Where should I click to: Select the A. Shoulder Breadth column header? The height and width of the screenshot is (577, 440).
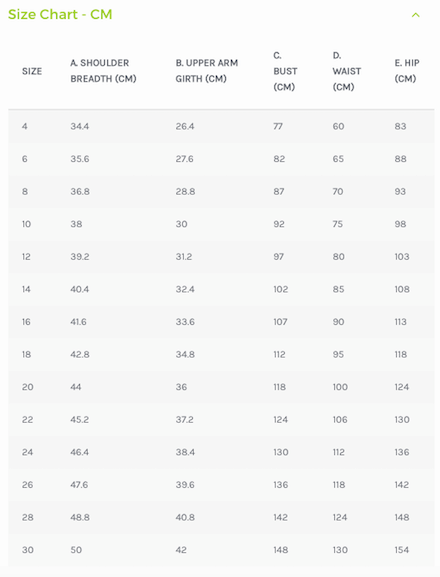click(x=103, y=71)
